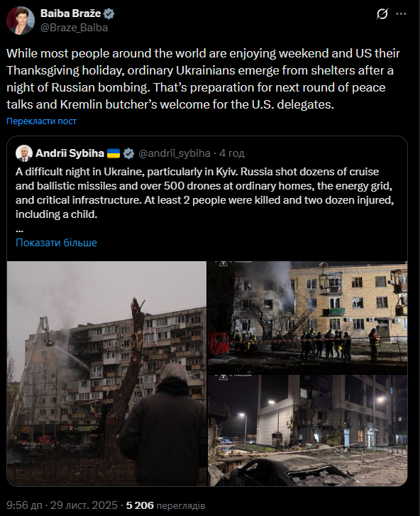Click the Baiba Braže display name
420x516 pixels.
click(71, 13)
